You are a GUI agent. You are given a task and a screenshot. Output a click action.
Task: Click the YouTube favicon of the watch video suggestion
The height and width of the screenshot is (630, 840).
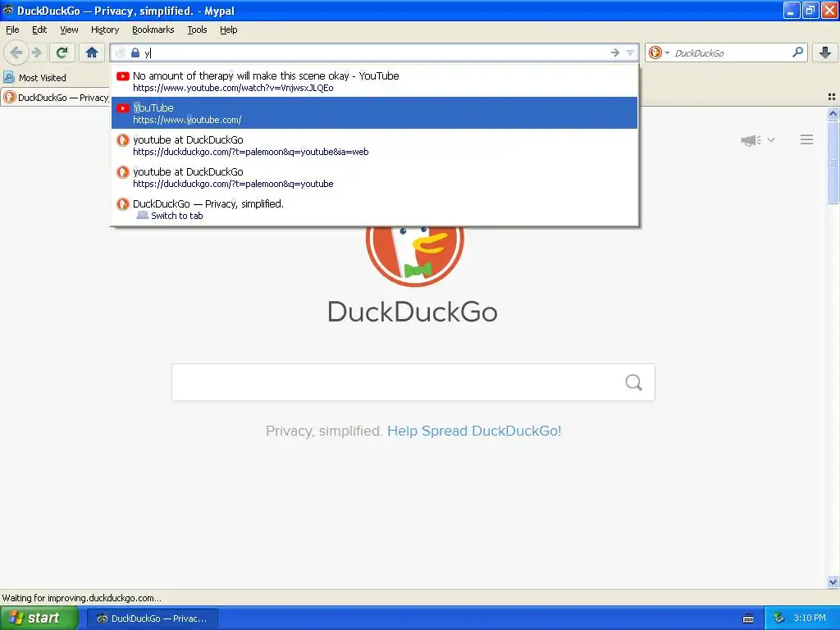[x=123, y=76]
